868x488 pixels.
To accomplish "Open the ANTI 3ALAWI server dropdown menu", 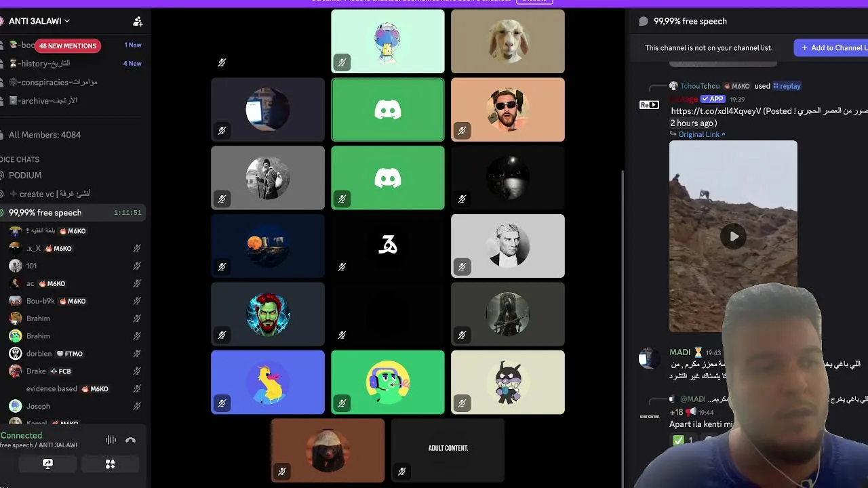I will click(x=39, y=21).
